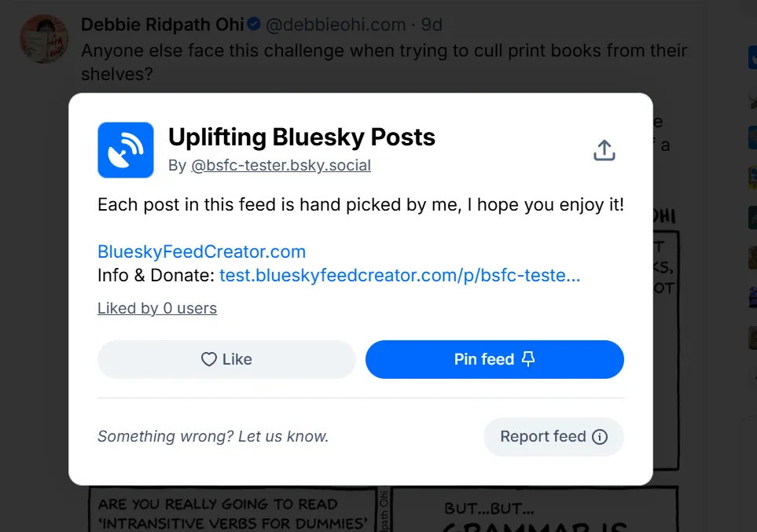The height and width of the screenshot is (532, 757).
Task: Click the pin icon on Pin feed
Action: click(528, 359)
